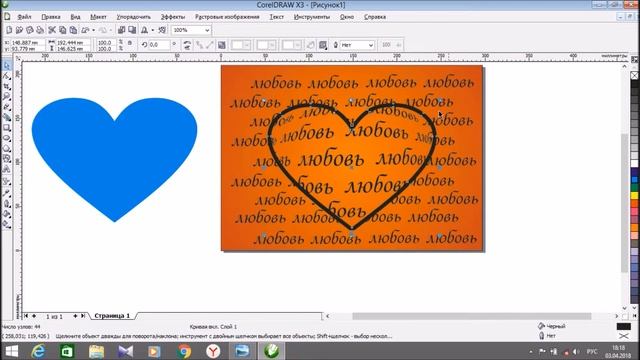The image size is (640, 360).
Task: Click the Export icon in the toolbar
Action: [132, 30]
